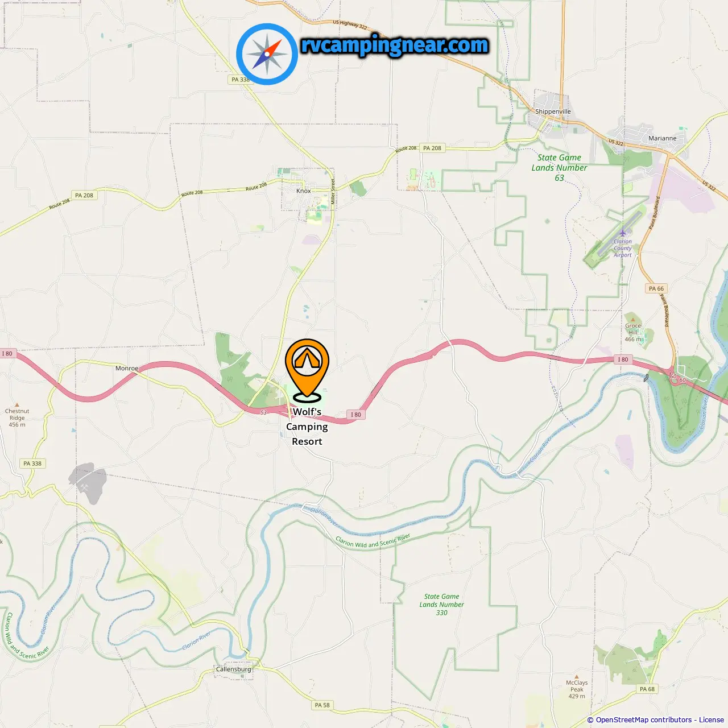Click the McClays Peak triangle marker
The image size is (728, 728).
(x=577, y=676)
